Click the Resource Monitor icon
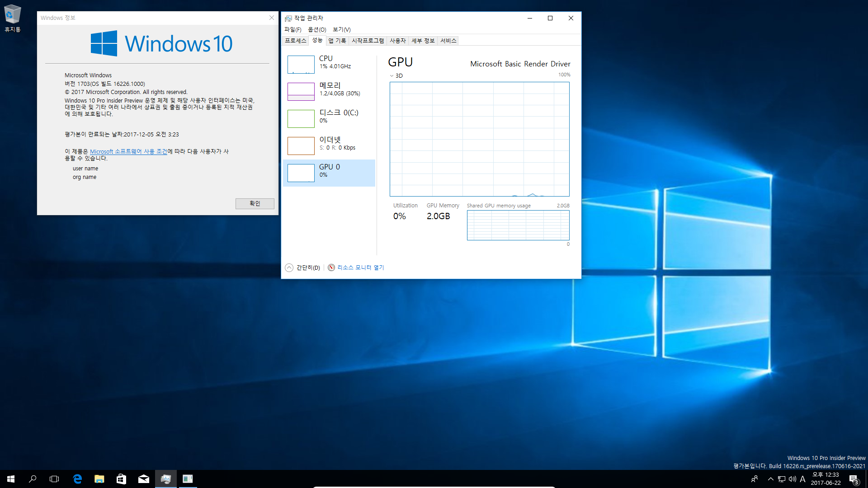The image size is (868, 488). coord(331,267)
